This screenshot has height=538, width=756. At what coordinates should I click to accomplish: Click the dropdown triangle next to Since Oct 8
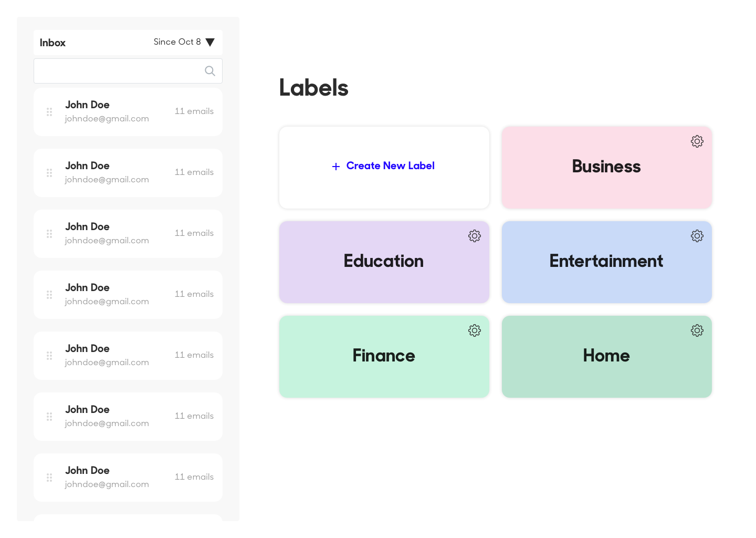(210, 42)
